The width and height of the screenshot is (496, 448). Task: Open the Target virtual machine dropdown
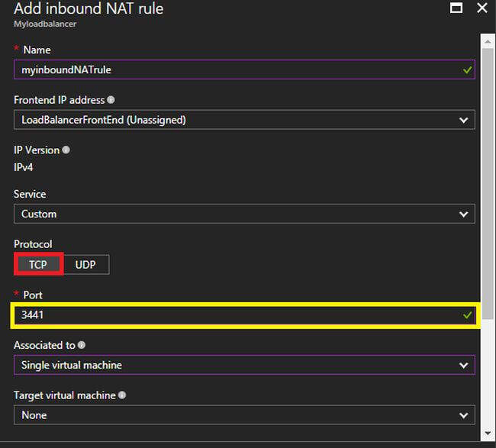[244, 415]
